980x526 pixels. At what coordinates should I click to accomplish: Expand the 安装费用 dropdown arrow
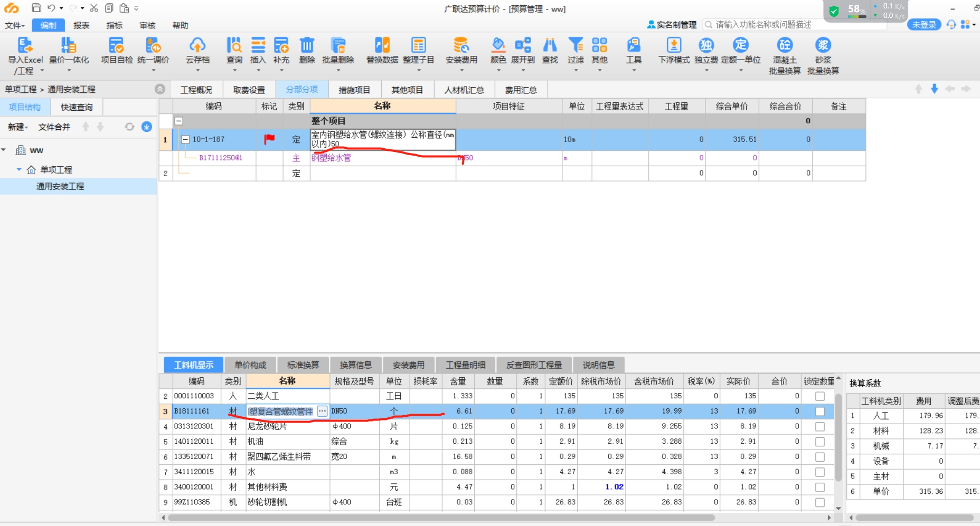(461, 71)
